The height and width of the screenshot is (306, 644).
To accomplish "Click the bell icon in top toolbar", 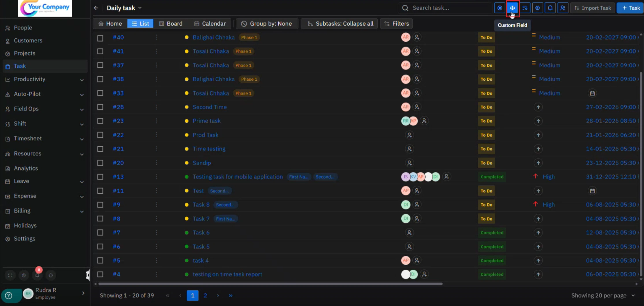I will coord(550,8).
